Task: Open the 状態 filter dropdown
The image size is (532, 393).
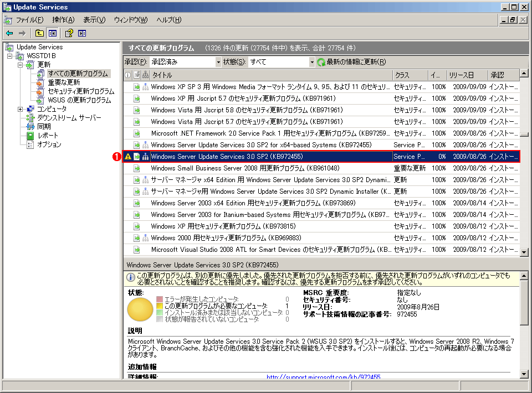Action: click(312, 62)
